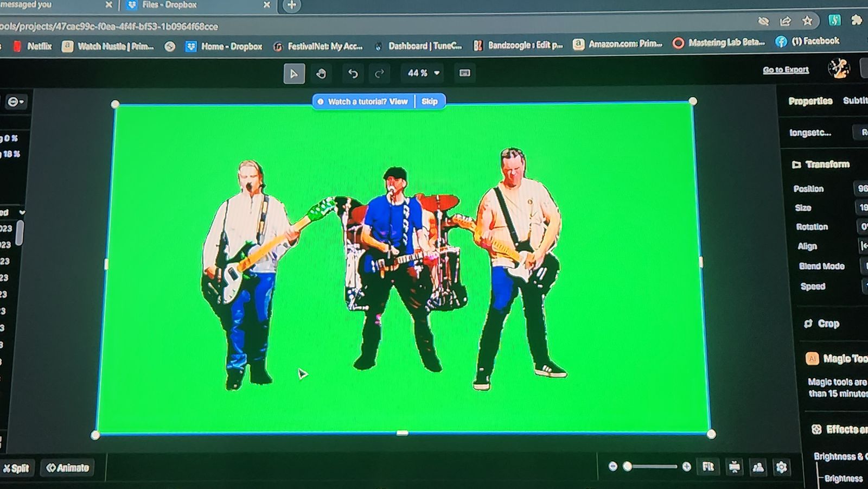Click the timeline zoom-out minus icon
Viewport: 868px width, 489px height.
click(x=612, y=467)
